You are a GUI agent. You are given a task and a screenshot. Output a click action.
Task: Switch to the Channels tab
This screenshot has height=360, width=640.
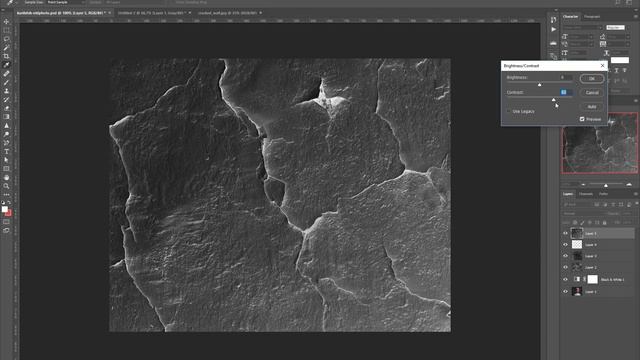click(586, 194)
